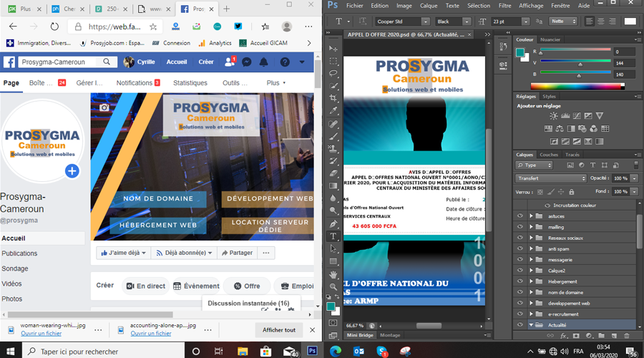This screenshot has height=358, width=644.
Task: Hide the Actualité layer group
Action: [520, 325]
